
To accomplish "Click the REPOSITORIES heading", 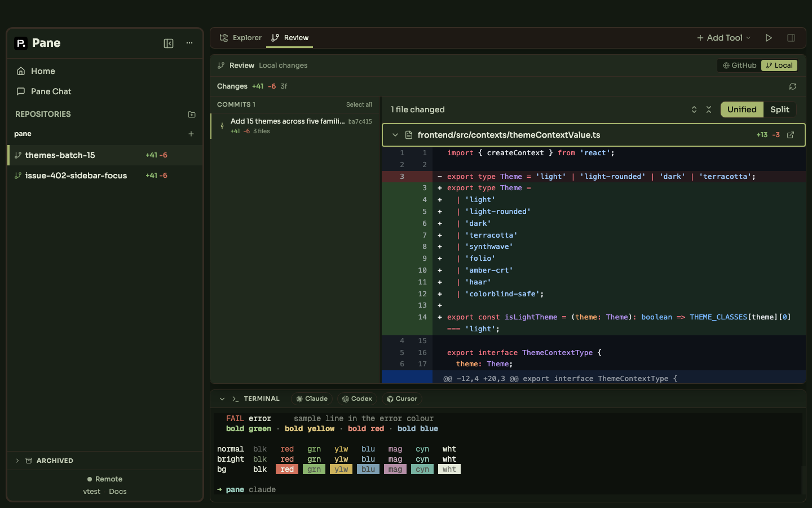I will pos(43,114).
